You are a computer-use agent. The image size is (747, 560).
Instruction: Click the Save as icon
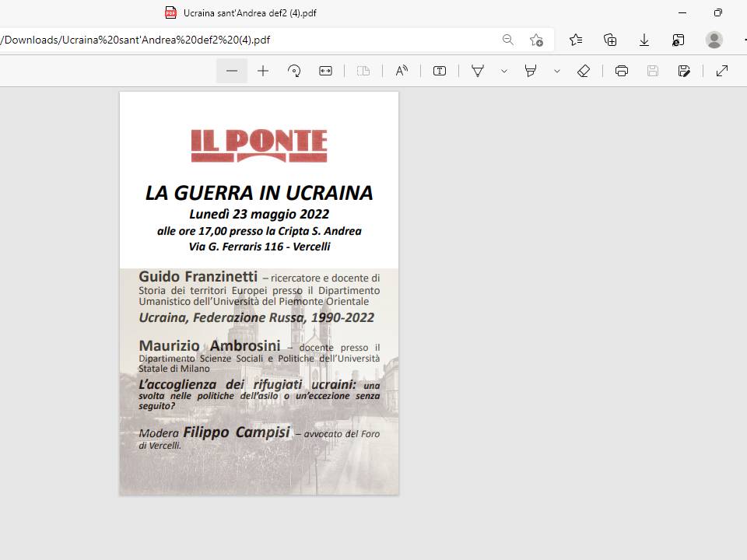coord(684,71)
